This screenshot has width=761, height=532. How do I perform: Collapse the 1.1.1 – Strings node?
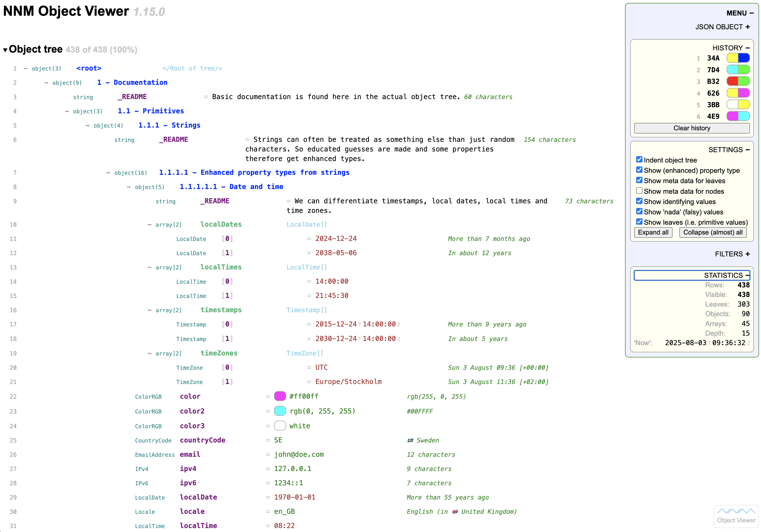(x=88, y=126)
